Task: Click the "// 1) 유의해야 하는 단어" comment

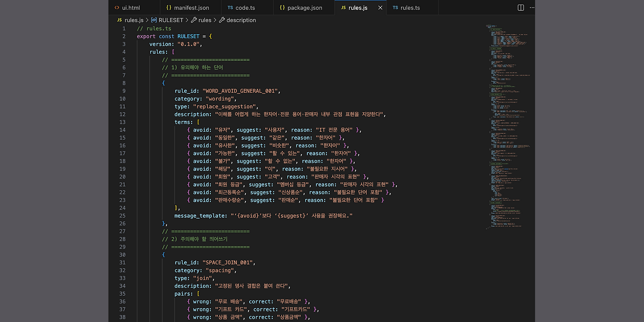Action: (x=192, y=67)
